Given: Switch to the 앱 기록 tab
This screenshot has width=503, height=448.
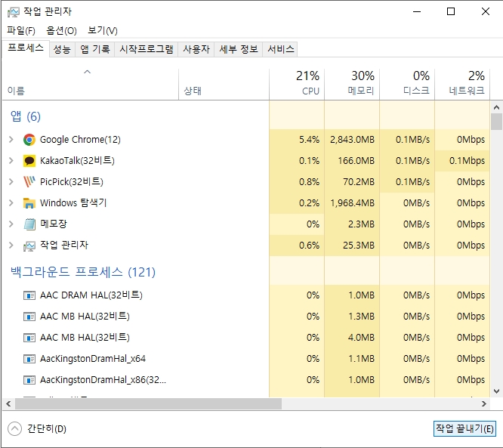Looking at the screenshot, I should pos(95,49).
